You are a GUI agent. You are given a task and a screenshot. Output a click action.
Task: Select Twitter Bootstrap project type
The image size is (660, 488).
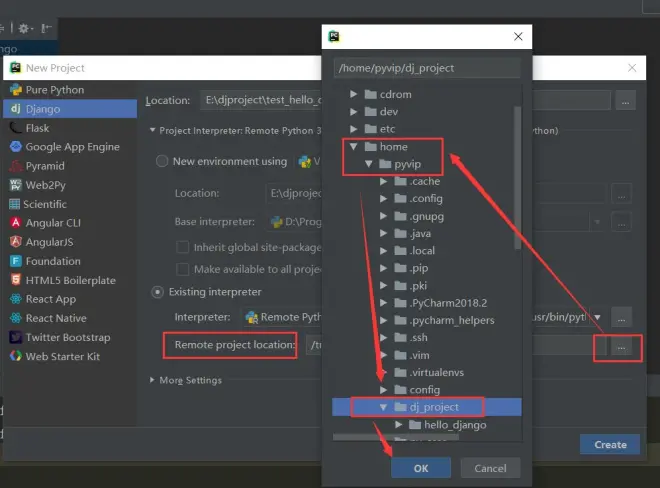68,337
